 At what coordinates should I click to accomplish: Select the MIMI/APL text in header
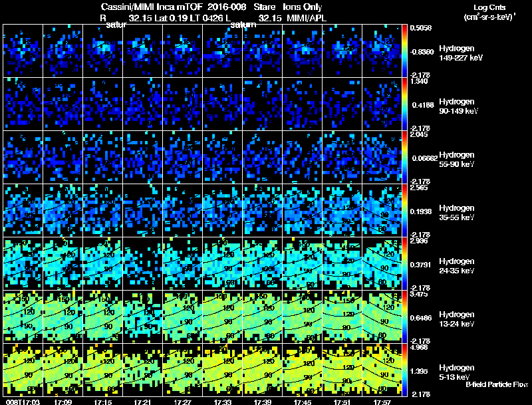point(308,18)
